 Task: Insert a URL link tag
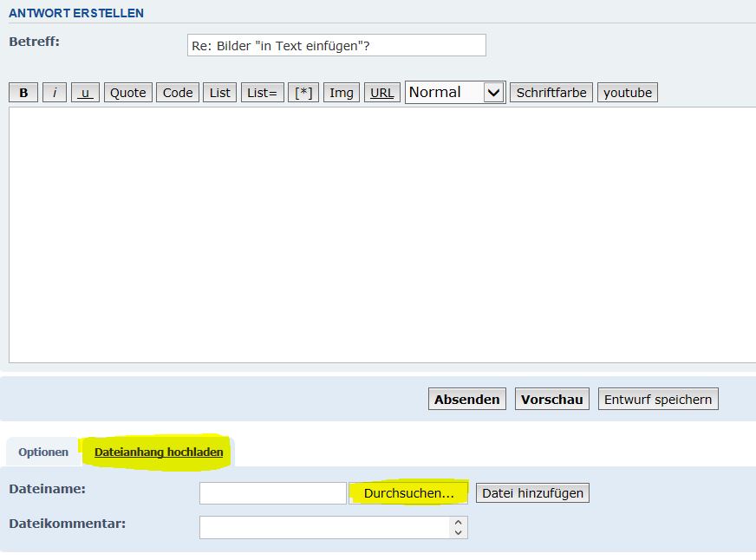click(x=381, y=93)
